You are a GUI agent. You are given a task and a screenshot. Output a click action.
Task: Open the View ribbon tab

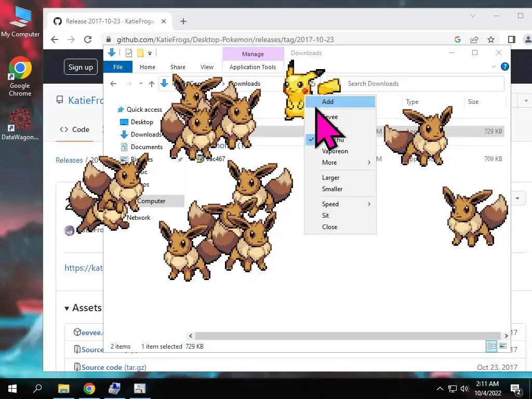pos(207,67)
